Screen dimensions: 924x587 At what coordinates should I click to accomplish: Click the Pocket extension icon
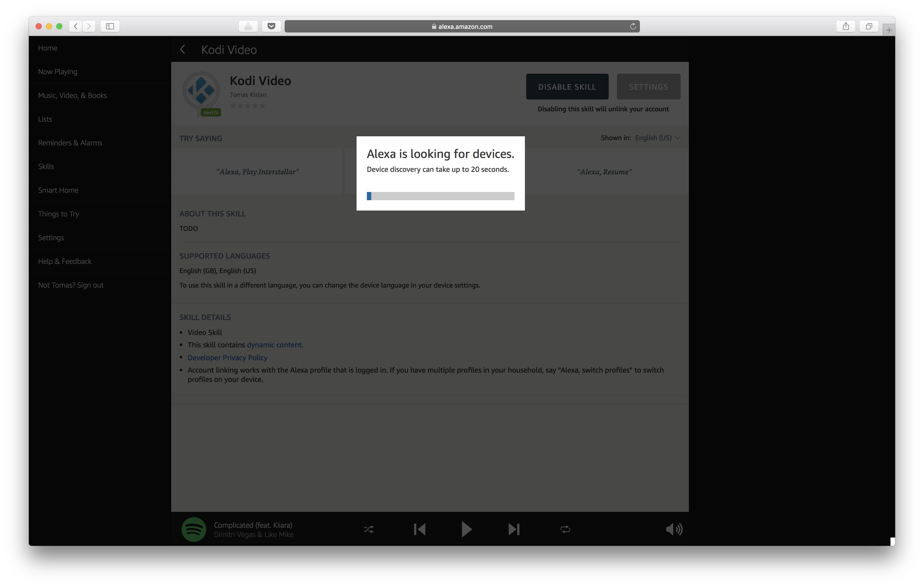[x=271, y=26]
